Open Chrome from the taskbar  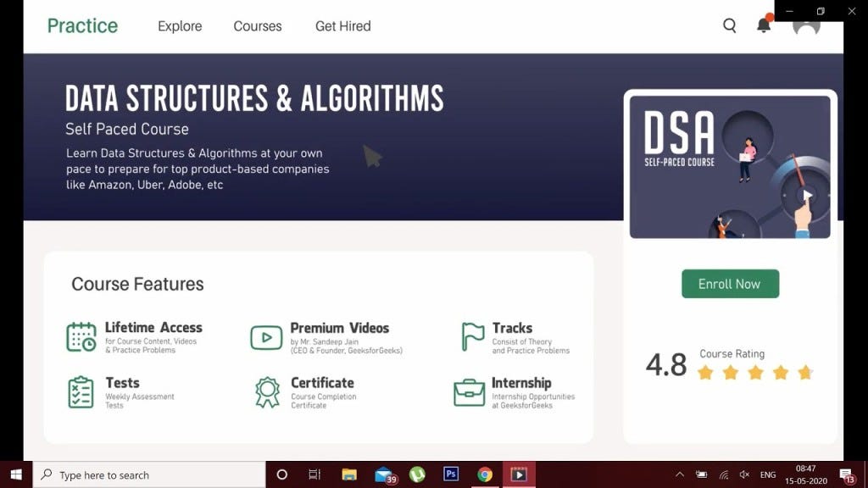[486, 474]
